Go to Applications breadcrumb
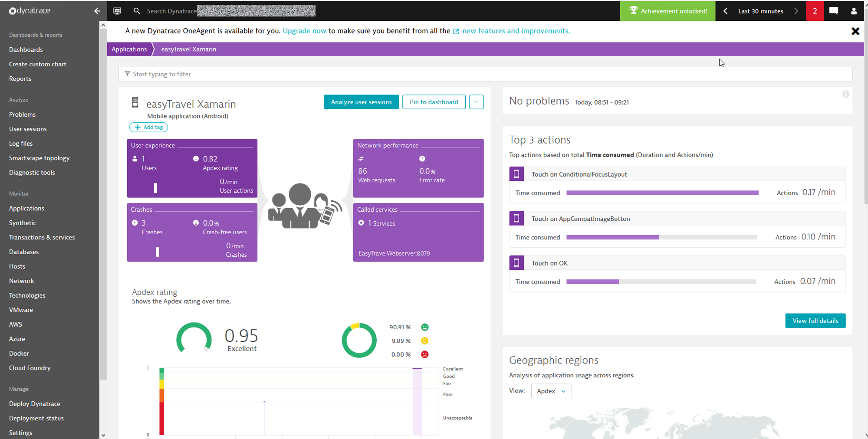This screenshot has height=439, width=868. [x=129, y=49]
